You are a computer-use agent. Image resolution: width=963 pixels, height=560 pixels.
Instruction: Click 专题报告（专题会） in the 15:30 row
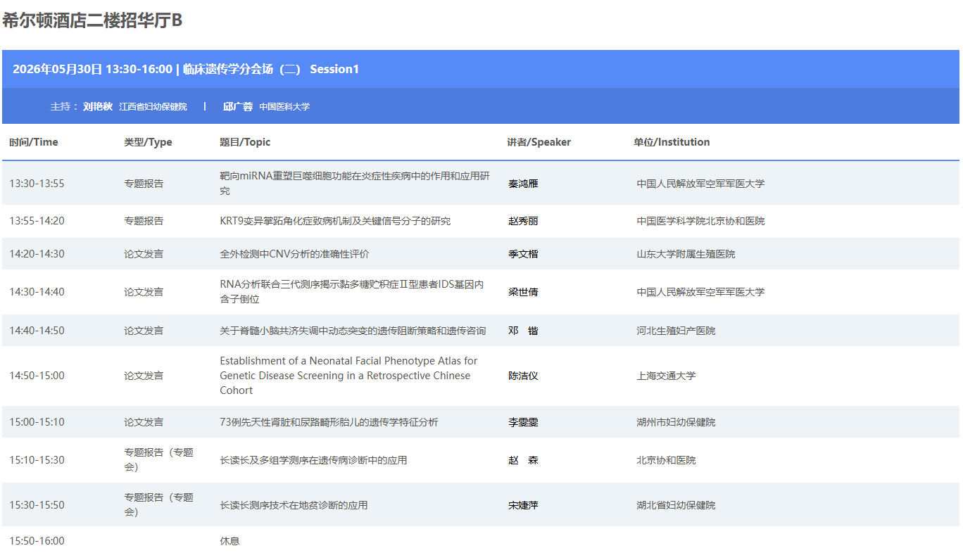point(158,504)
